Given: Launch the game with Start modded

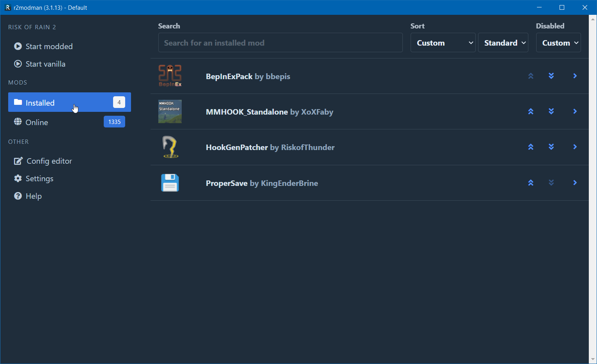Looking at the screenshot, I should 69,46.
